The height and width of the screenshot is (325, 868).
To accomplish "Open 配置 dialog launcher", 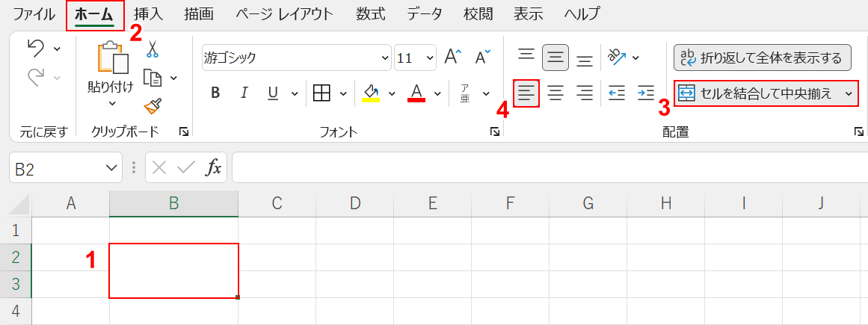I will [858, 131].
